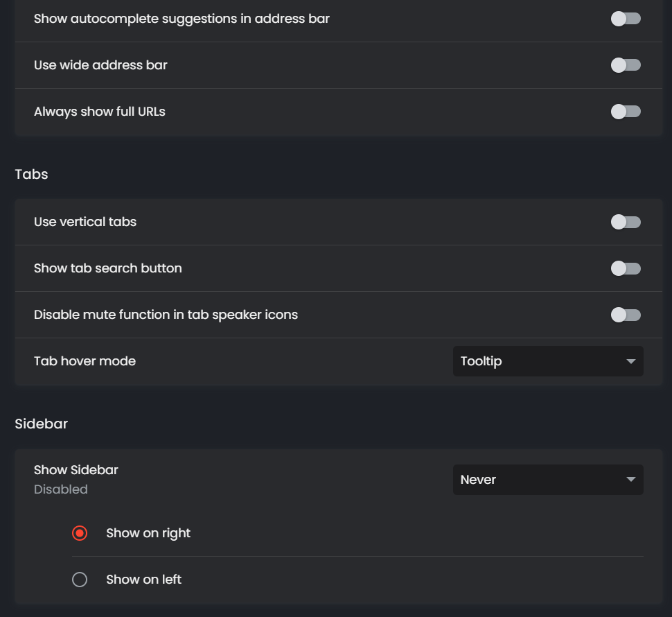This screenshot has width=672, height=617.
Task: Switch on Disable mute function toggle
Action: pyautogui.click(x=626, y=315)
